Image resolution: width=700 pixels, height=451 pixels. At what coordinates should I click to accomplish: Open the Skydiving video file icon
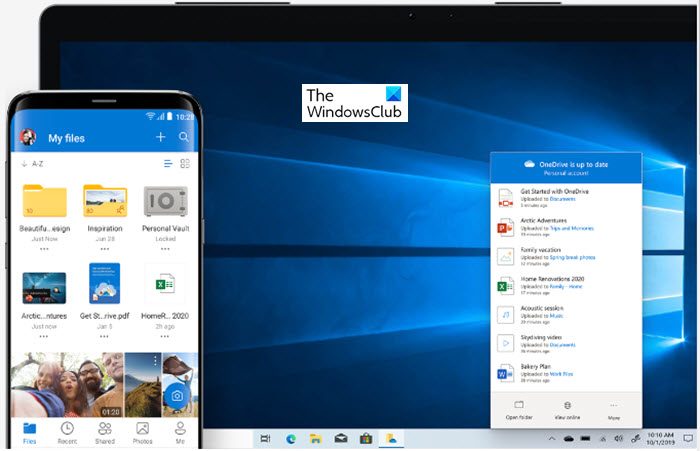(506, 344)
